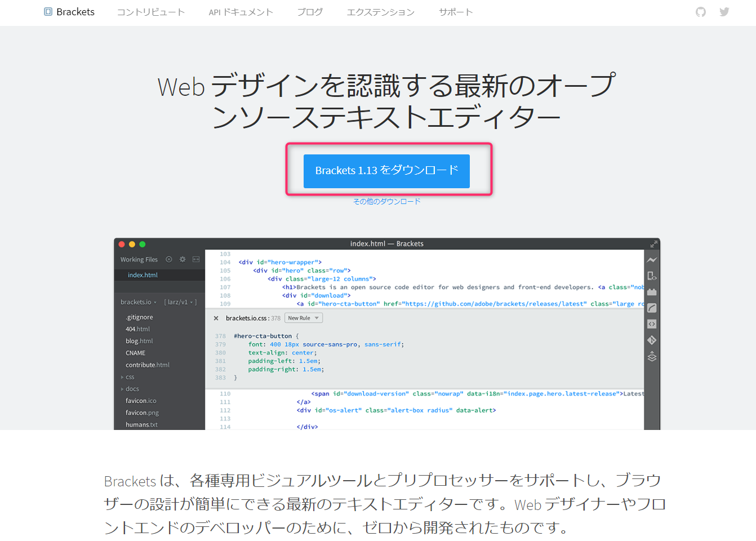Open the API ドキュメント nav item
Image resolution: width=756 pixels, height=541 pixels.
[x=241, y=12]
